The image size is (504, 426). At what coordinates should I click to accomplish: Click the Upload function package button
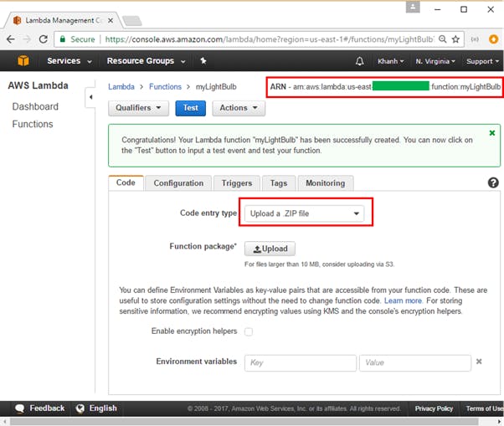tap(270, 249)
